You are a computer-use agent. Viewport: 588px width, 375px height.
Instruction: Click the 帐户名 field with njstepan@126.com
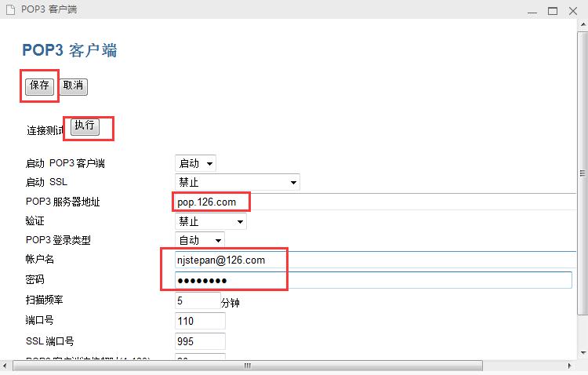point(376,260)
